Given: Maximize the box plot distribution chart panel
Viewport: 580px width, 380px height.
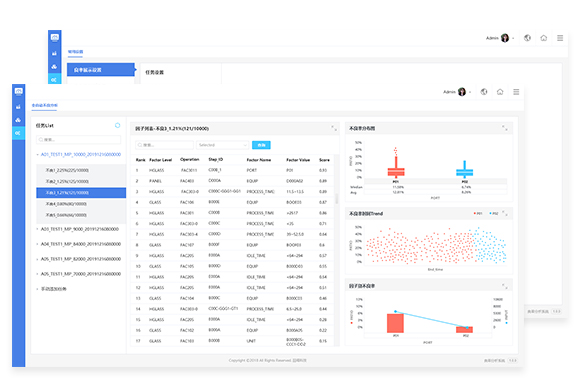Looking at the screenshot, I should tap(505, 128).
